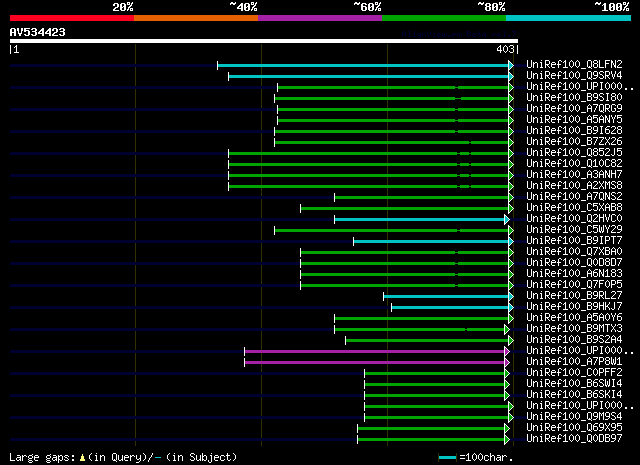Open the UniRef100_Q9SRV4 hit label
Viewport: 640px width, 465px height.
click(574, 76)
